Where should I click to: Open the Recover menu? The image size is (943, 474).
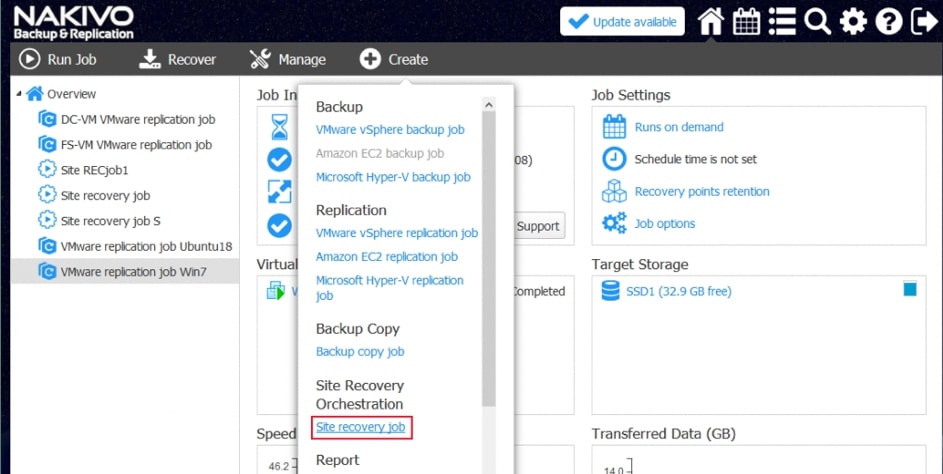click(177, 60)
